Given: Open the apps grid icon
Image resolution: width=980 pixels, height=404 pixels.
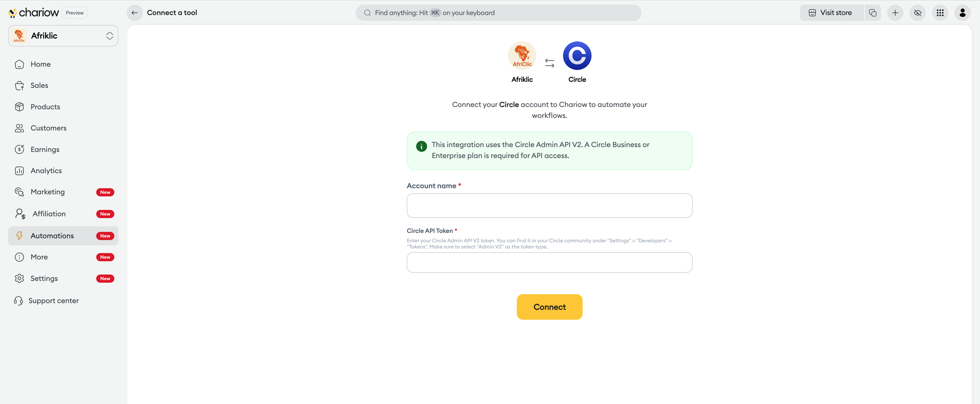Looking at the screenshot, I should [x=940, y=13].
